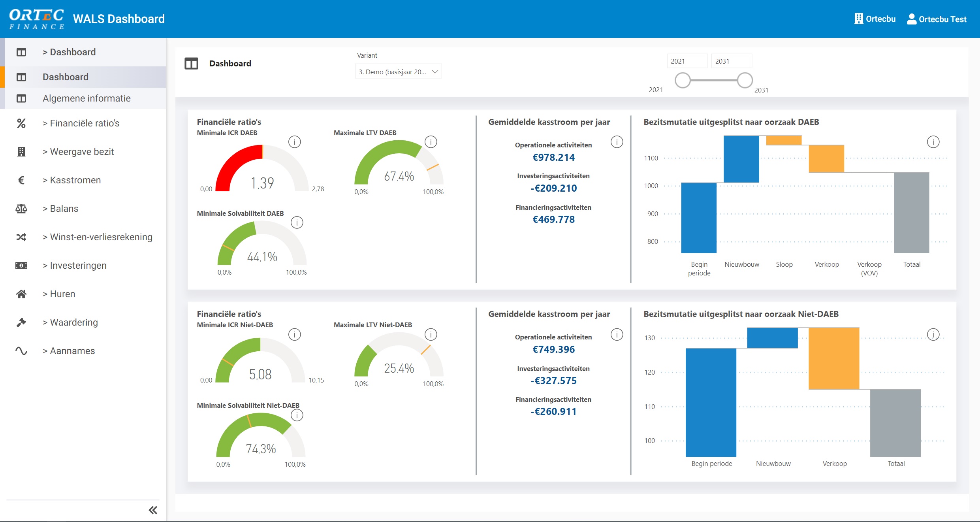Click the Investeringen money icon
This screenshot has height=522, width=980.
pos(21,265)
